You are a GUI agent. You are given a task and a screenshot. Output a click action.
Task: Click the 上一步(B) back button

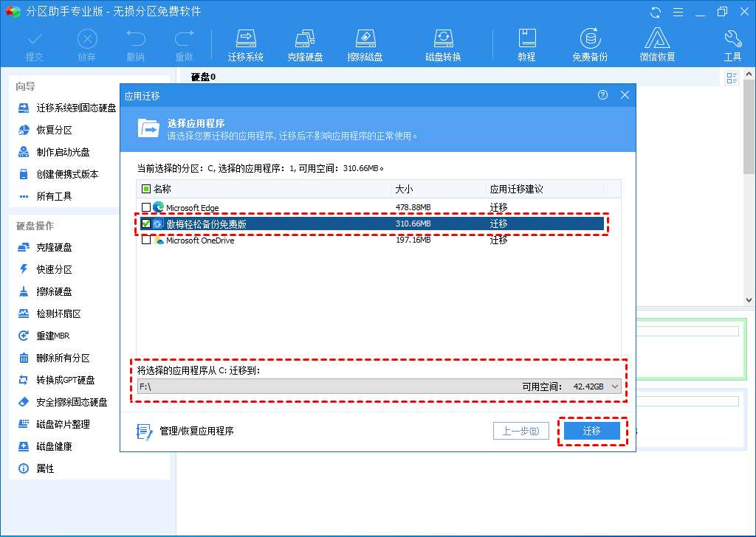coord(521,430)
